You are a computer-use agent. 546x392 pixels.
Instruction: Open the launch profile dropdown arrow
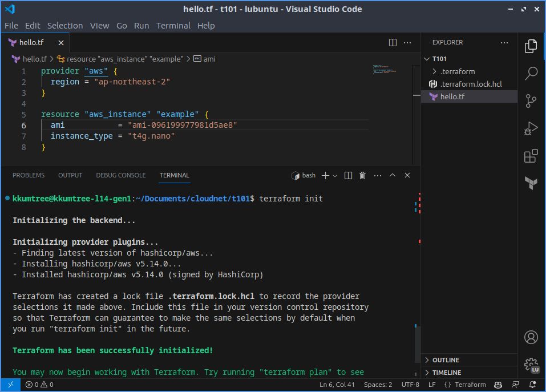tap(335, 176)
